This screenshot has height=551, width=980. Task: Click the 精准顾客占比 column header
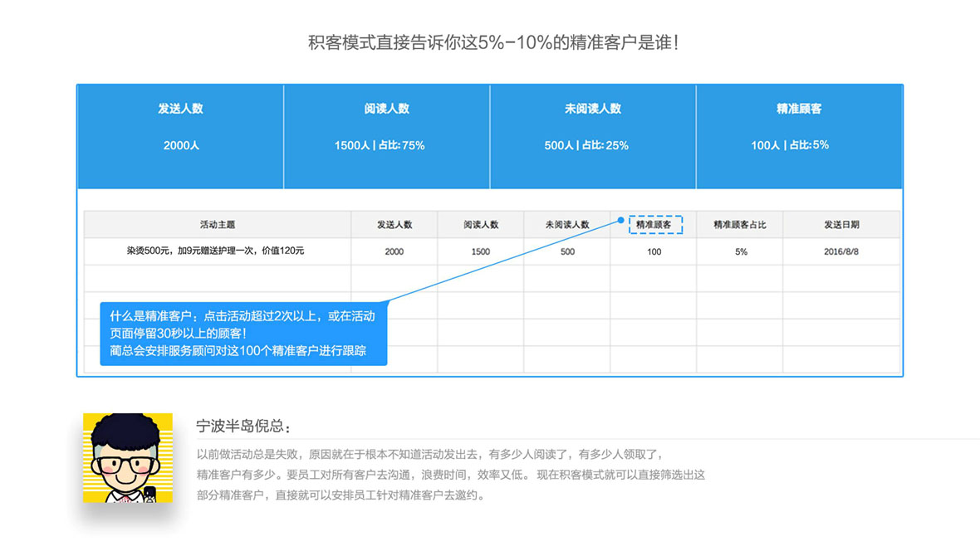pos(740,224)
